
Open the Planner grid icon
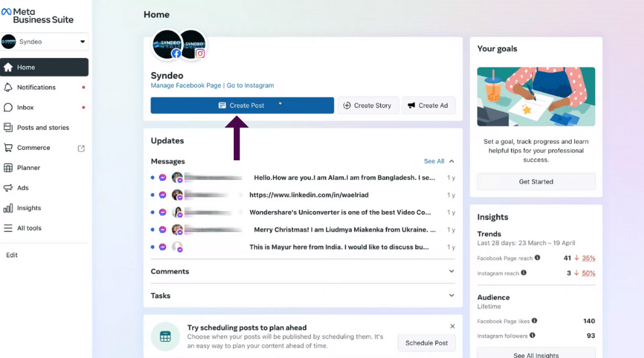point(8,167)
